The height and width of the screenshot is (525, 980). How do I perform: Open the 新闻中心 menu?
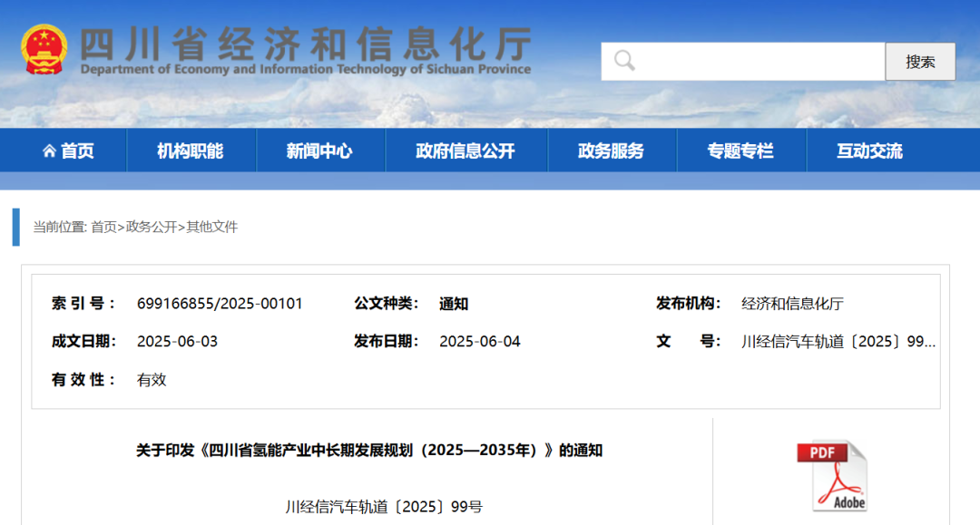tap(319, 151)
